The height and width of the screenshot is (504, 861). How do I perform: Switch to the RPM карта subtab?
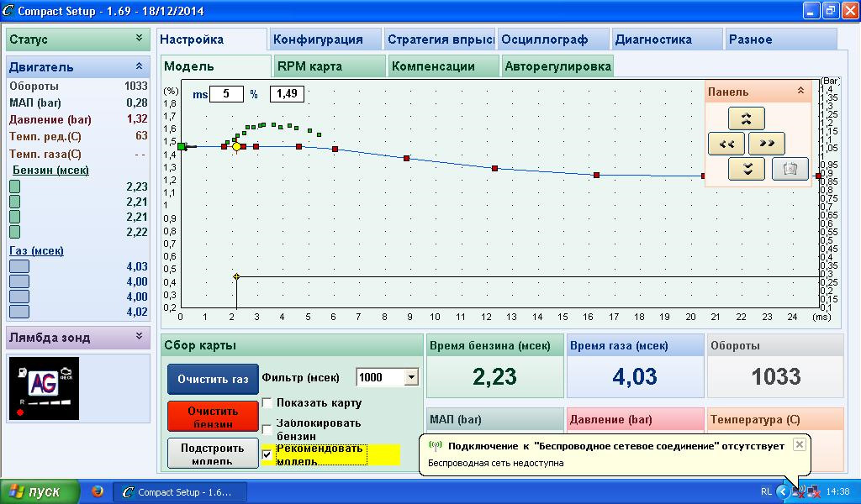pos(330,66)
